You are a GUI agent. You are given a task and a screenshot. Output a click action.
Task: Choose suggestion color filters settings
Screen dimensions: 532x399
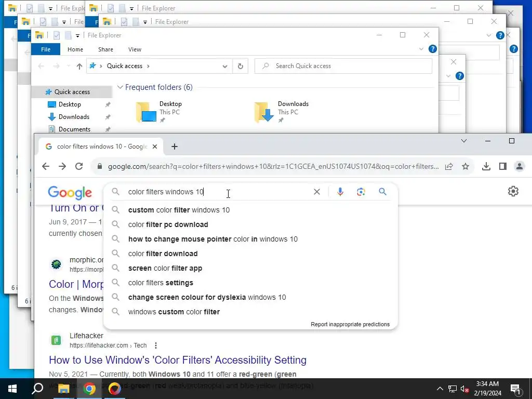pyautogui.click(x=250, y=283)
